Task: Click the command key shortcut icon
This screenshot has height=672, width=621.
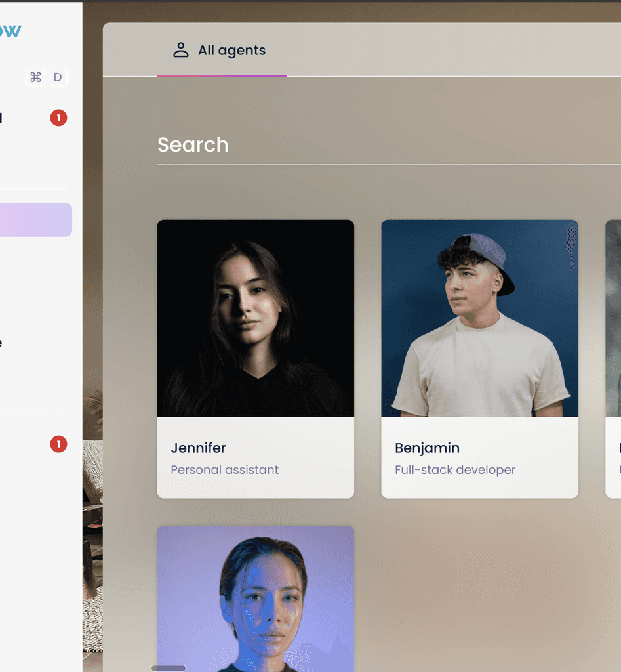Action: (35, 77)
